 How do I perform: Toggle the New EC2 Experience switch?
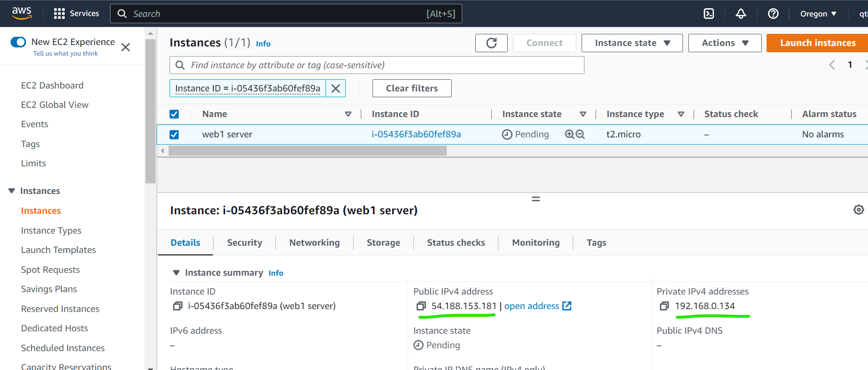tap(18, 42)
